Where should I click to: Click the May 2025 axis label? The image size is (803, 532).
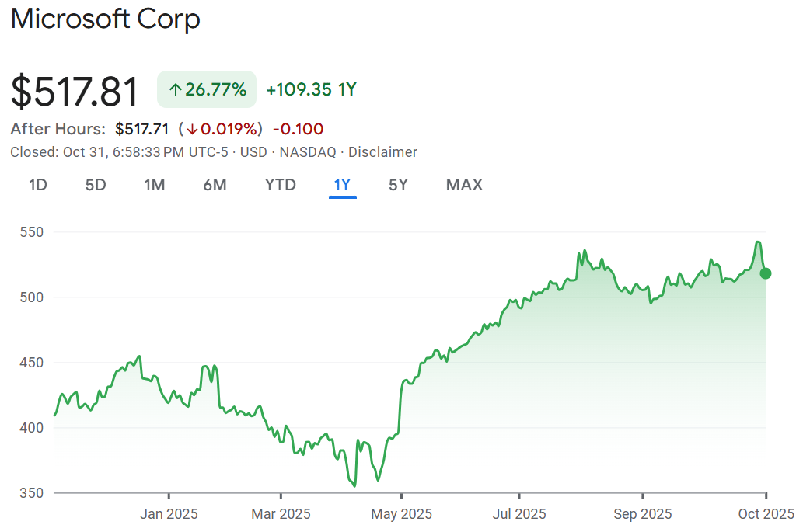[x=401, y=514]
